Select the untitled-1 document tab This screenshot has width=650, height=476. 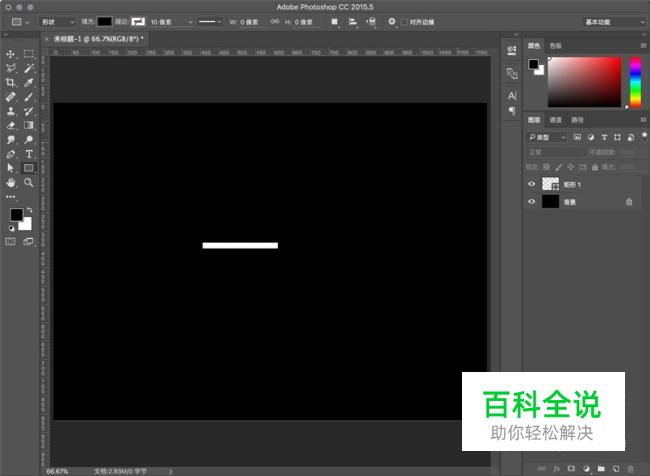[99, 39]
